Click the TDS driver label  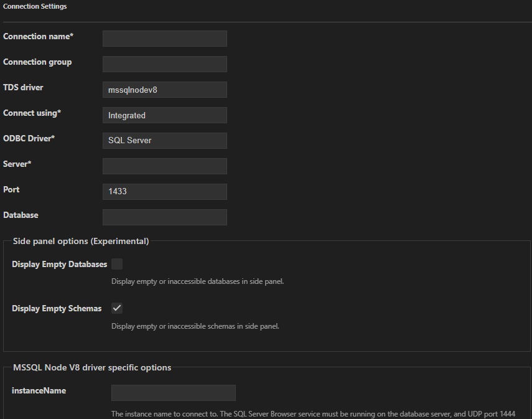[23, 87]
